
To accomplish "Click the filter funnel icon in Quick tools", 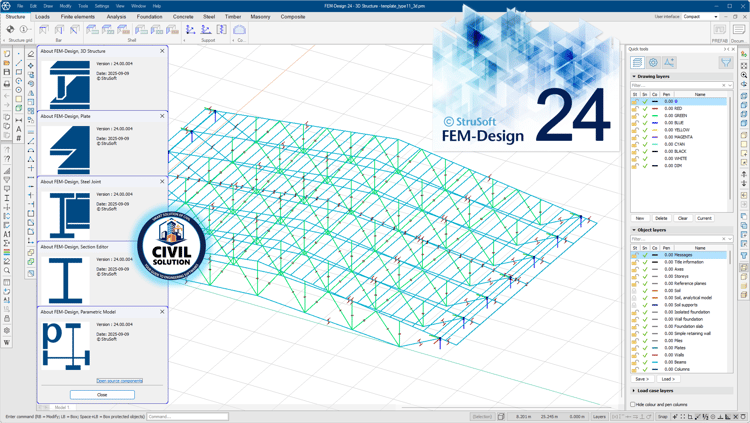I will [x=726, y=63].
